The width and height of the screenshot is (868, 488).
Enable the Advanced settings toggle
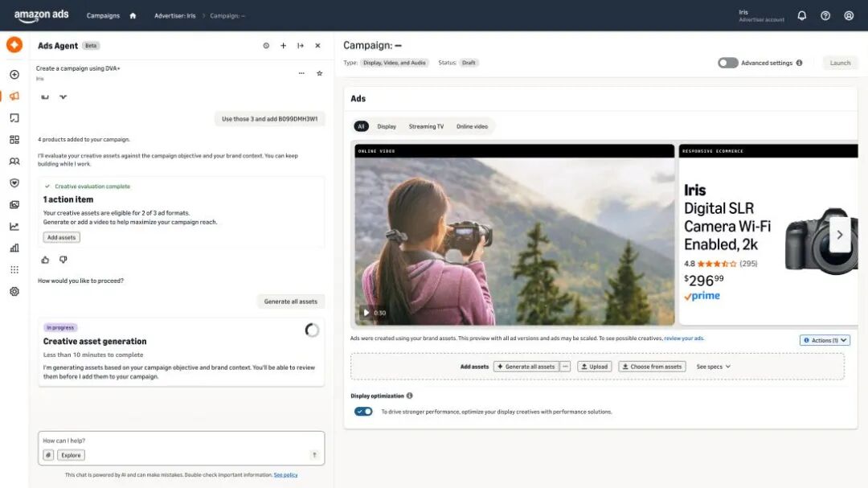click(x=728, y=63)
